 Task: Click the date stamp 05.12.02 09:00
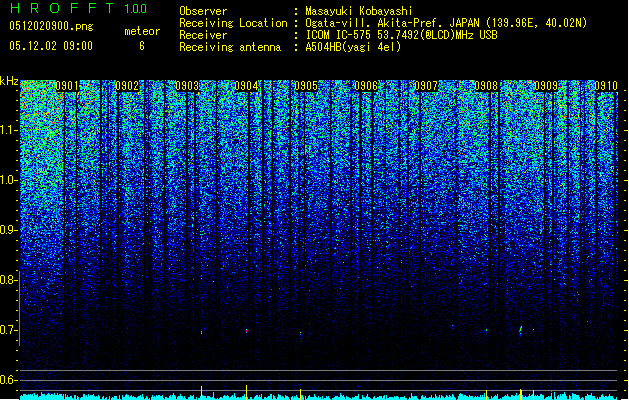point(51,46)
